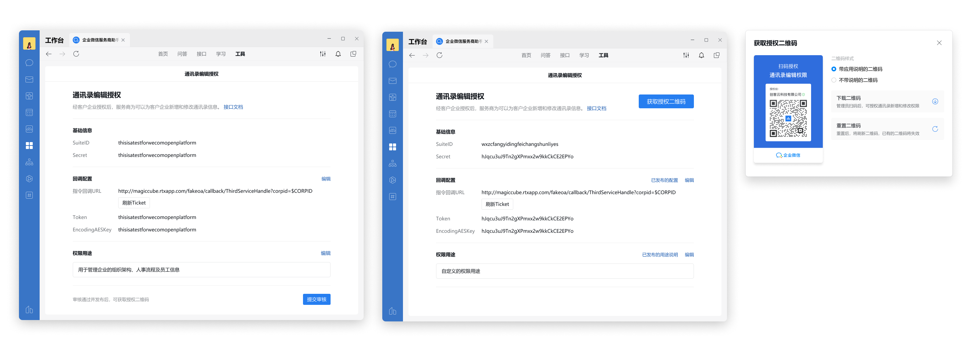The height and width of the screenshot is (349, 980).
Task: Select 企业微信服务商助手 tab in left window
Action: pos(99,40)
